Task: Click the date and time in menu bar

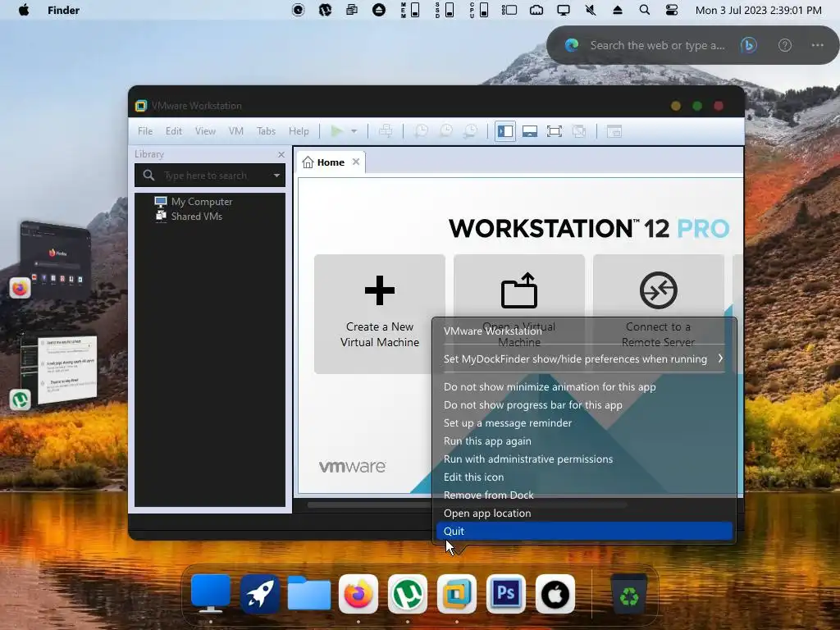Action: [758, 10]
